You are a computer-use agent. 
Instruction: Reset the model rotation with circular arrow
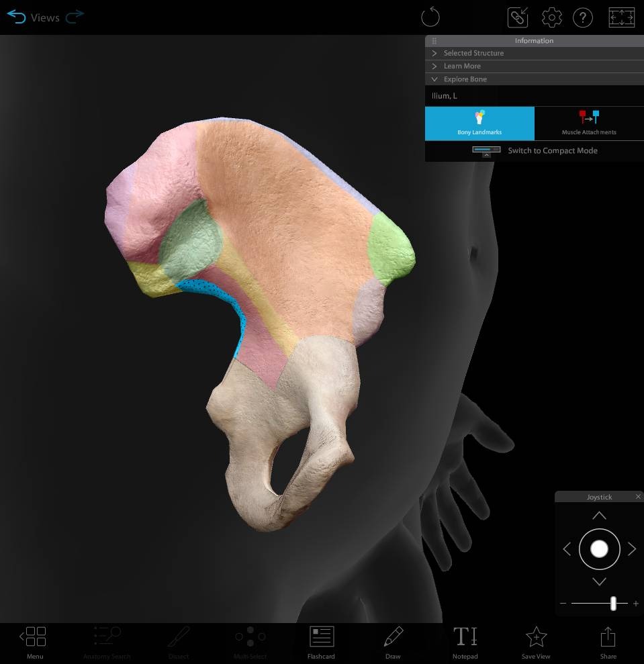pyautogui.click(x=430, y=17)
